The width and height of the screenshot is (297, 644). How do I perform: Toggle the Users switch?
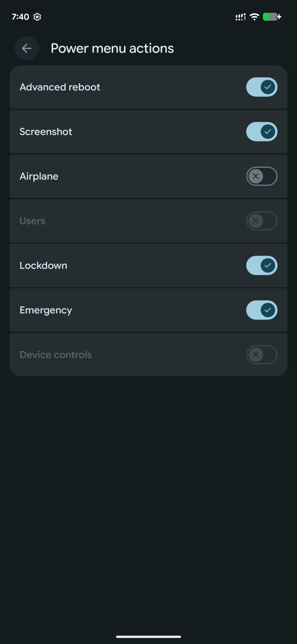pyautogui.click(x=262, y=221)
